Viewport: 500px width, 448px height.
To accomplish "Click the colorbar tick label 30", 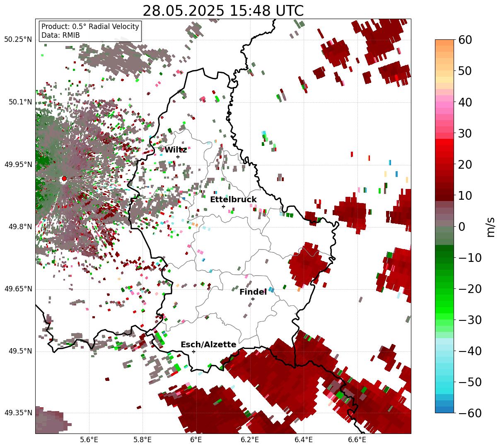I will click(466, 133).
